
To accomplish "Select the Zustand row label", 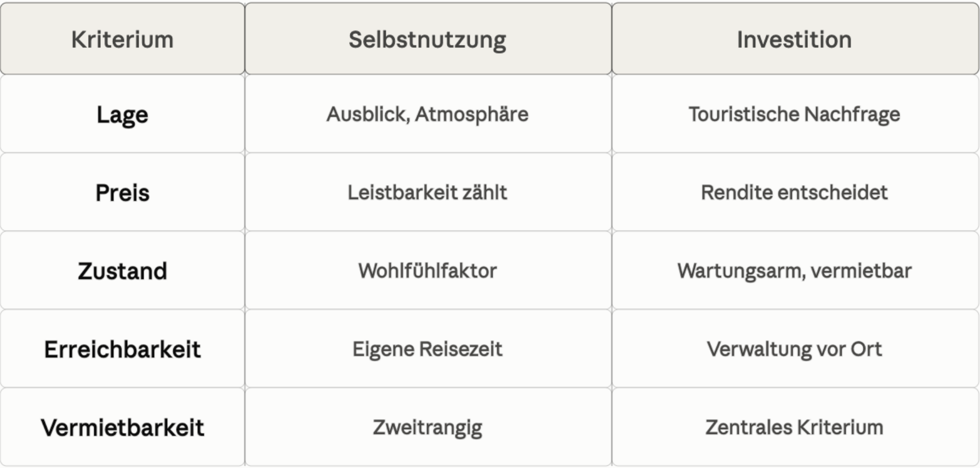I will (x=122, y=271).
